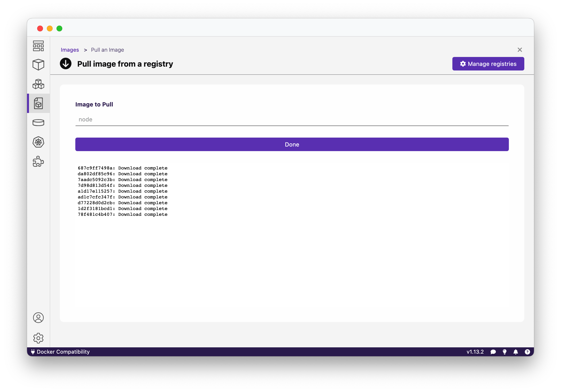Click the download arrow icon beside title
Viewport: 561px width, 392px height.
click(66, 64)
